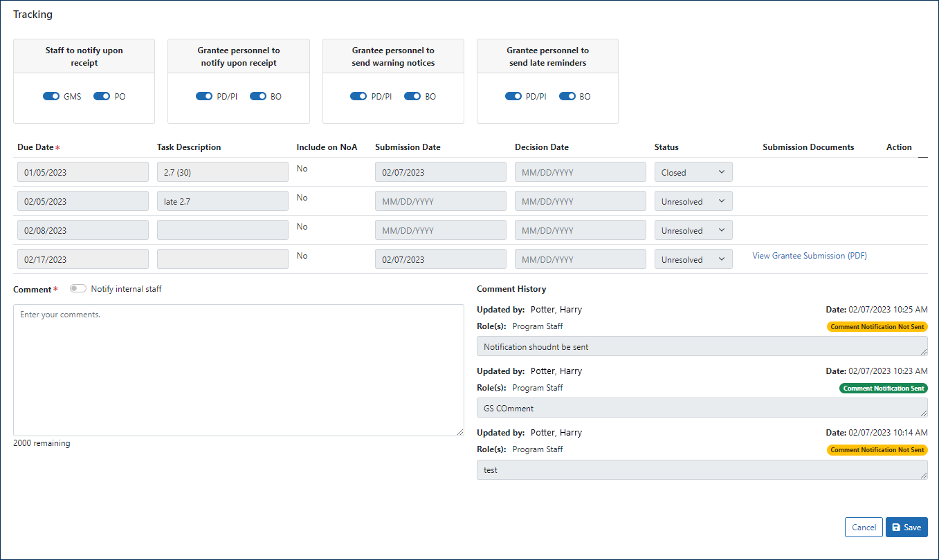Click due date field 02/08/2023
Viewport: 939px width, 560px height.
83,230
